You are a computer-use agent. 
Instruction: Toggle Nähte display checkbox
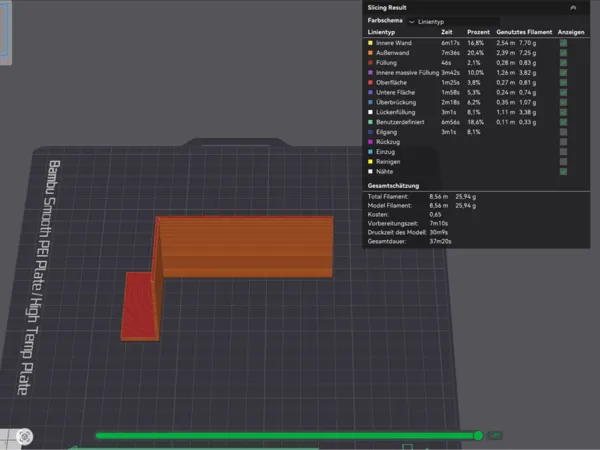pyautogui.click(x=563, y=172)
